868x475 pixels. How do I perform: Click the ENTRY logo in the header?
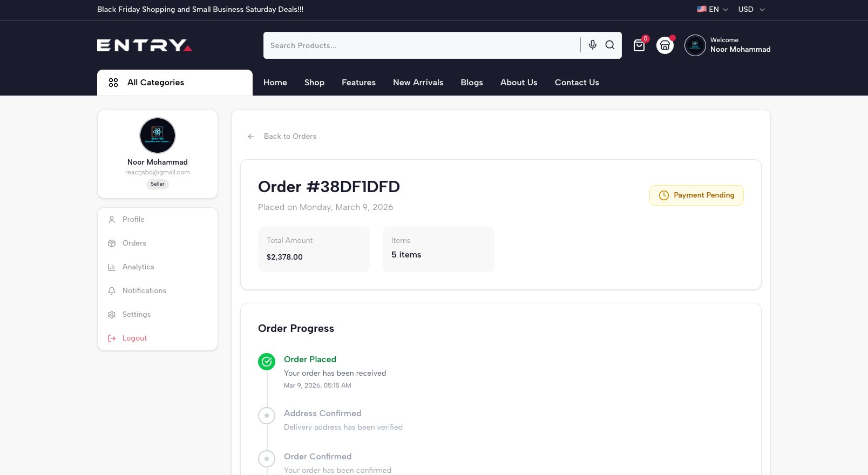(145, 45)
